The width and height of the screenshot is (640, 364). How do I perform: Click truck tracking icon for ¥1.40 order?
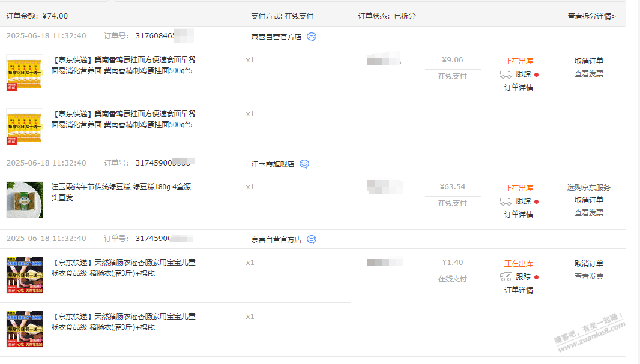tap(506, 277)
